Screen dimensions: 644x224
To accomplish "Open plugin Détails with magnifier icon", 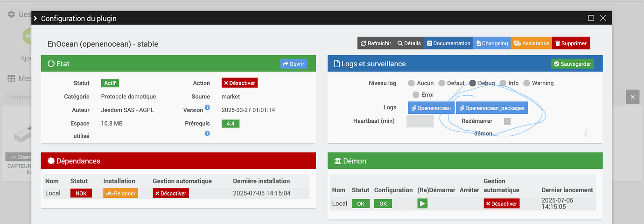I will [409, 43].
